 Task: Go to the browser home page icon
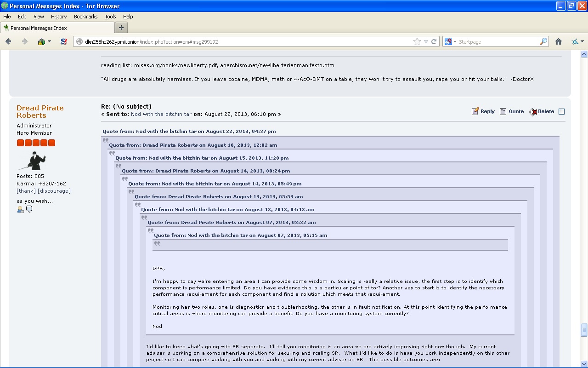[x=559, y=41]
